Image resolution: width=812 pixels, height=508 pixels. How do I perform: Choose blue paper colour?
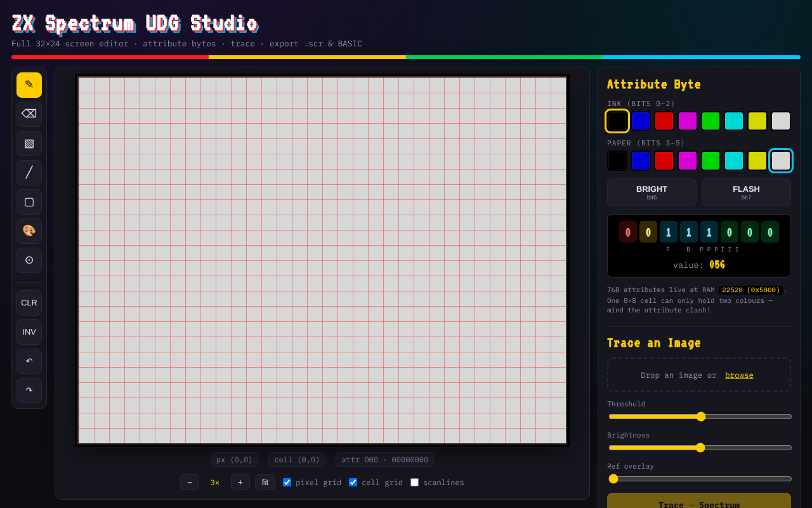[x=641, y=161]
